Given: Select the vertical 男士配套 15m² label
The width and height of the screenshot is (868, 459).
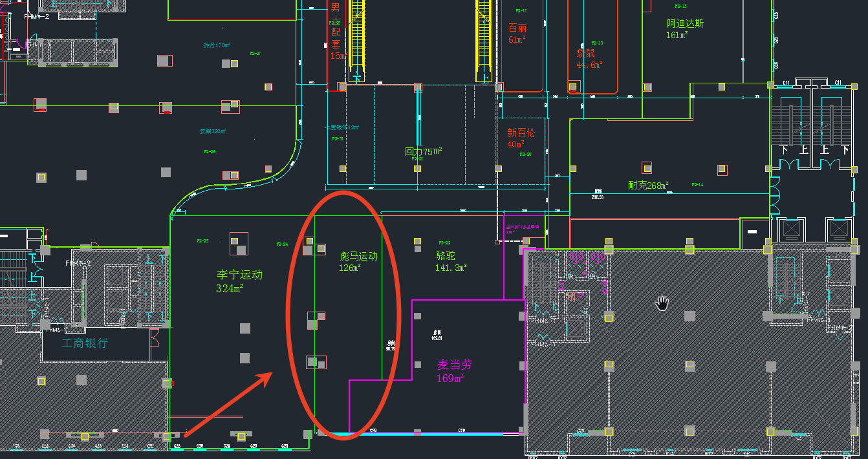Looking at the screenshot, I should (x=336, y=31).
